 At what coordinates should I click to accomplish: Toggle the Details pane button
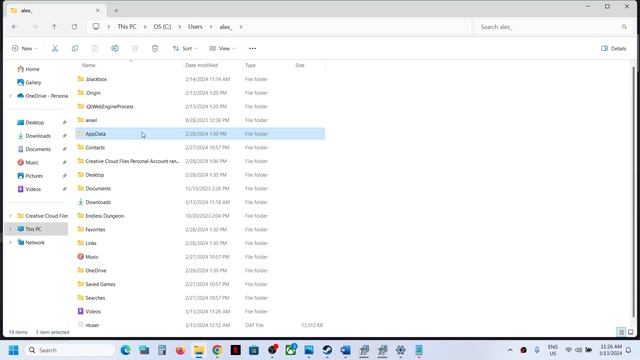point(613,48)
